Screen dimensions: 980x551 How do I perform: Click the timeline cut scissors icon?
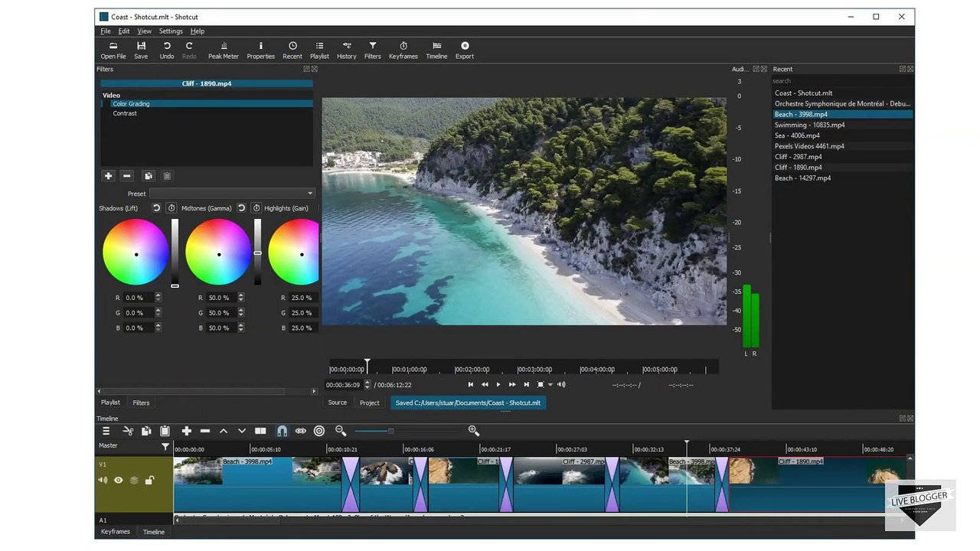128,432
